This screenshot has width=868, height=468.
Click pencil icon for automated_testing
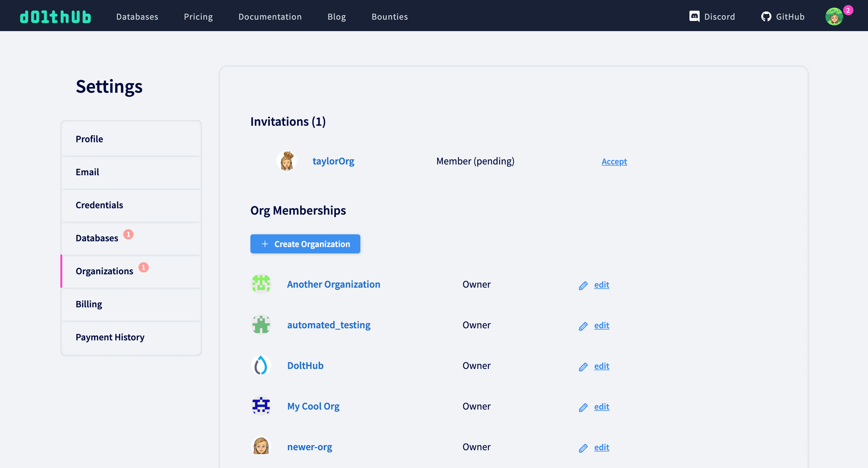click(583, 326)
